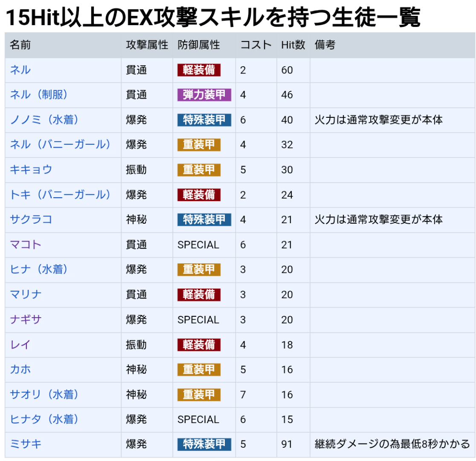Open the トキ（バニーガール） link
476x461 pixels.
click(60, 195)
